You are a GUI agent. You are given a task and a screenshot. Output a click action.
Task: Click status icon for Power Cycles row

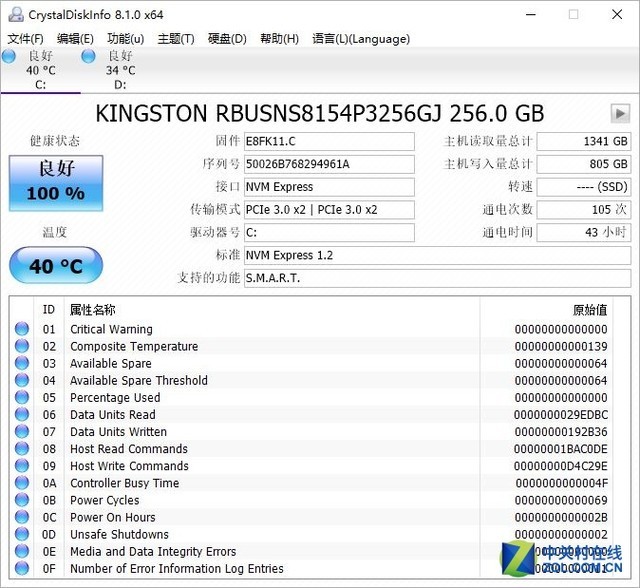tap(22, 499)
